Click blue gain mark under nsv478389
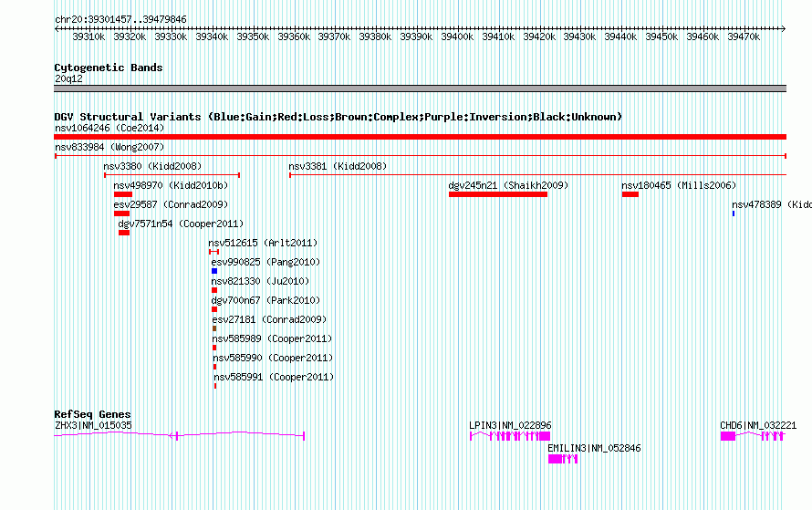 pyautogui.click(x=734, y=213)
